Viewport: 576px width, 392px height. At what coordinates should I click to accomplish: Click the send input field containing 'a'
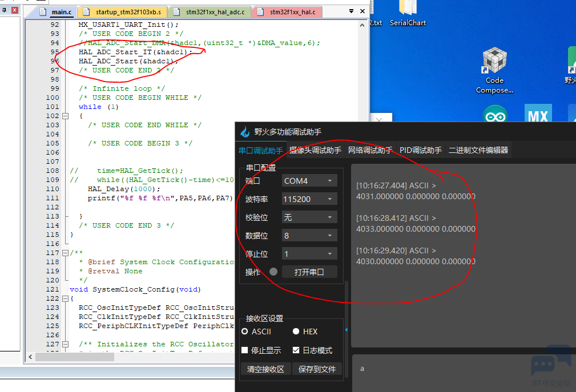pyautogui.click(x=464, y=373)
